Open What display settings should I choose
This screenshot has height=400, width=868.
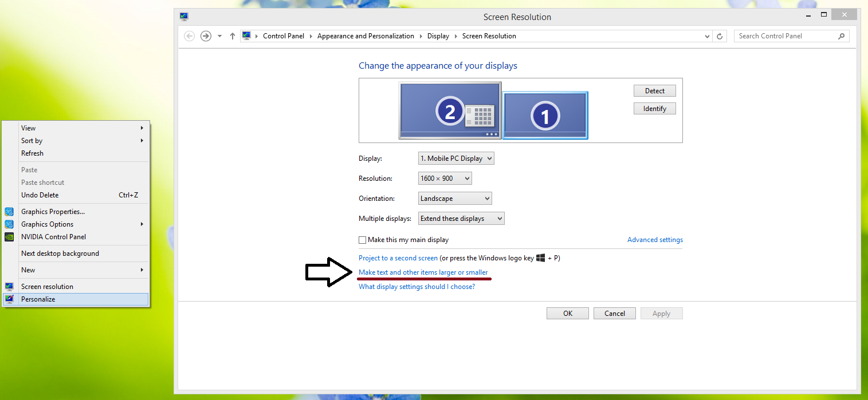pos(417,287)
